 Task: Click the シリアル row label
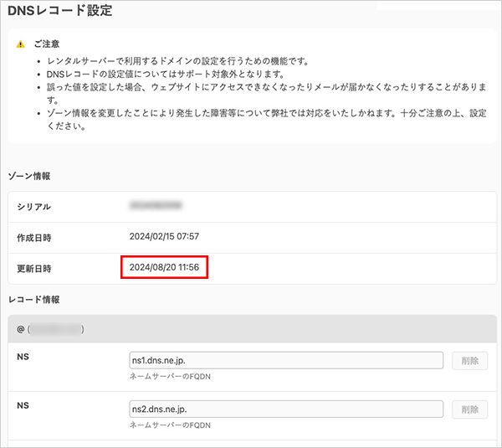(33, 207)
